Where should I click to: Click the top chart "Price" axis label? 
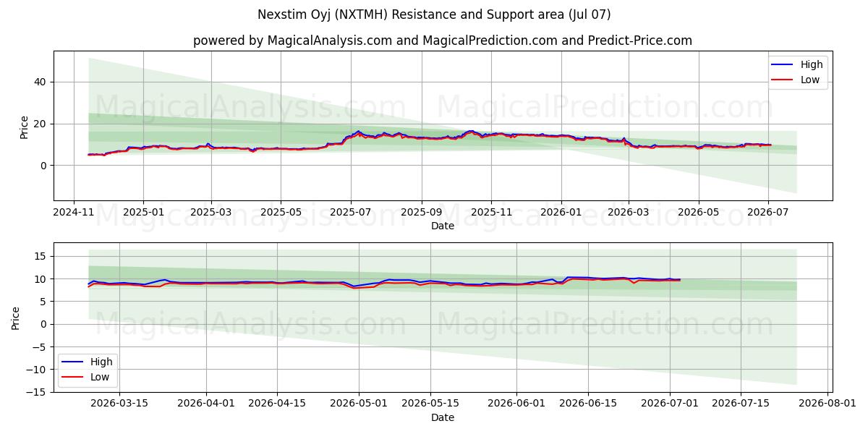pos(24,127)
